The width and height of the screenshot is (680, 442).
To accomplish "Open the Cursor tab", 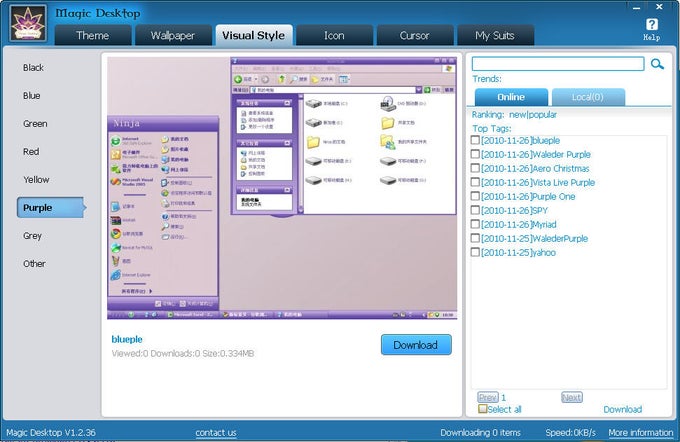I will 415,35.
